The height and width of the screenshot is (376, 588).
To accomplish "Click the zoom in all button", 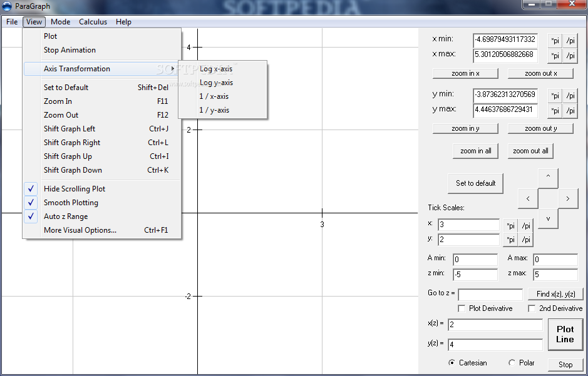I will pos(475,151).
